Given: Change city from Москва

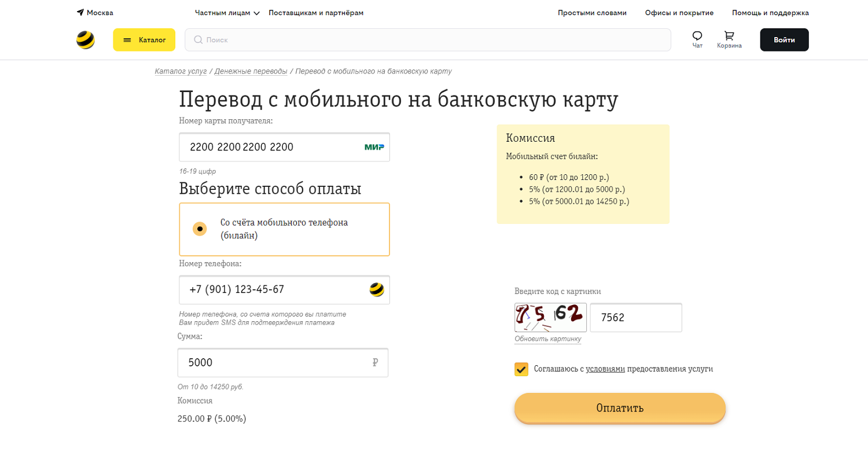Looking at the screenshot, I should pos(100,13).
